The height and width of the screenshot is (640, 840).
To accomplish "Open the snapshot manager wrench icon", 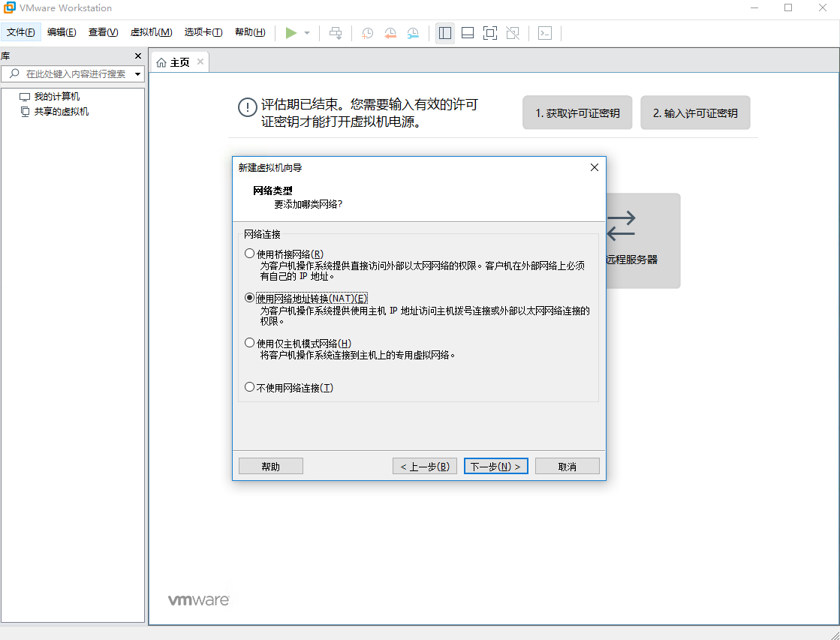I will (x=413, y=33).
